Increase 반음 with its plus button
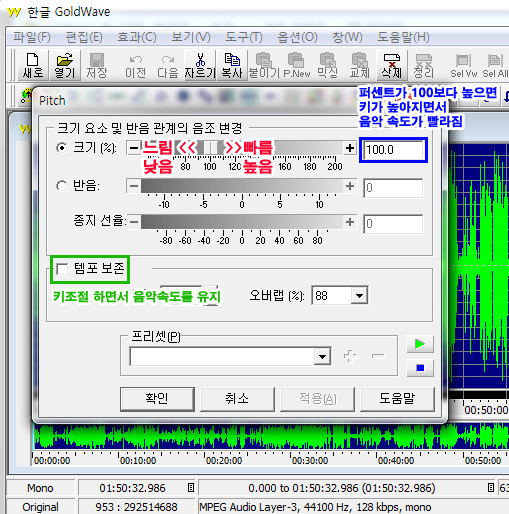Image resolution: width=509 pixels, height=514 pixels. coord(350,186)
